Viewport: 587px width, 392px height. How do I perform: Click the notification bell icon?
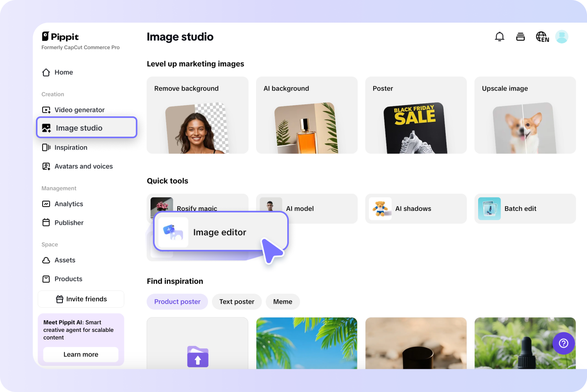pyautogui.click(x=500, y=36)
